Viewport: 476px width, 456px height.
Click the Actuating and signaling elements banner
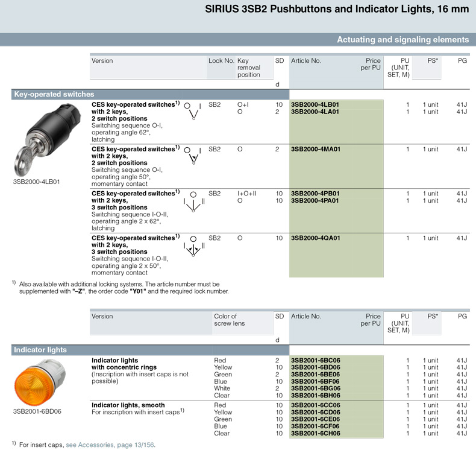(402, 40)
